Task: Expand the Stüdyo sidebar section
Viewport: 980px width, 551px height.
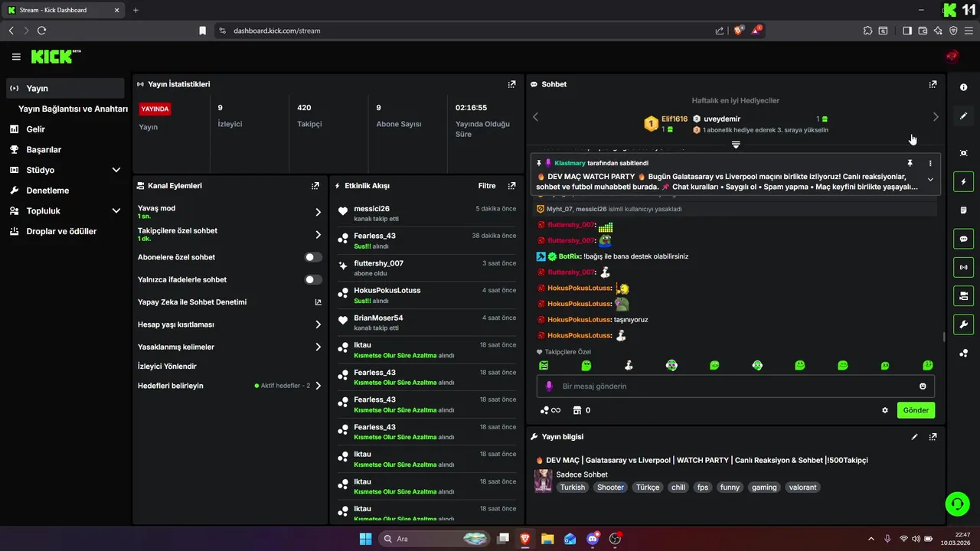Action: pos(116,170)
